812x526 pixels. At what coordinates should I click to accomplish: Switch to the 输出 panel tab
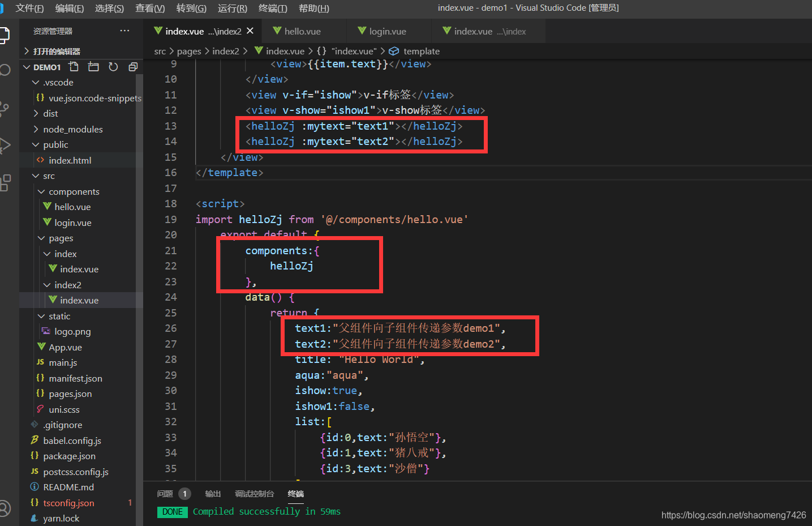[x=213, y=494]
